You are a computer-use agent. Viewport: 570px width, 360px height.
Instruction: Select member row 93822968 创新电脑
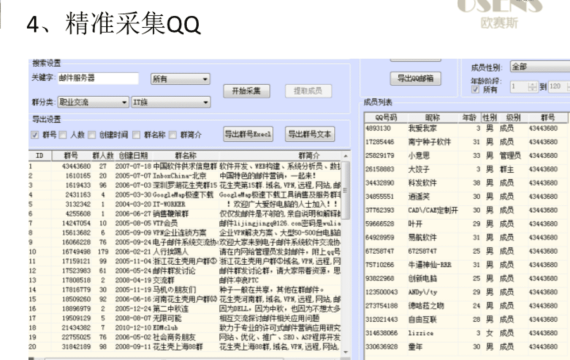point(467,278)
